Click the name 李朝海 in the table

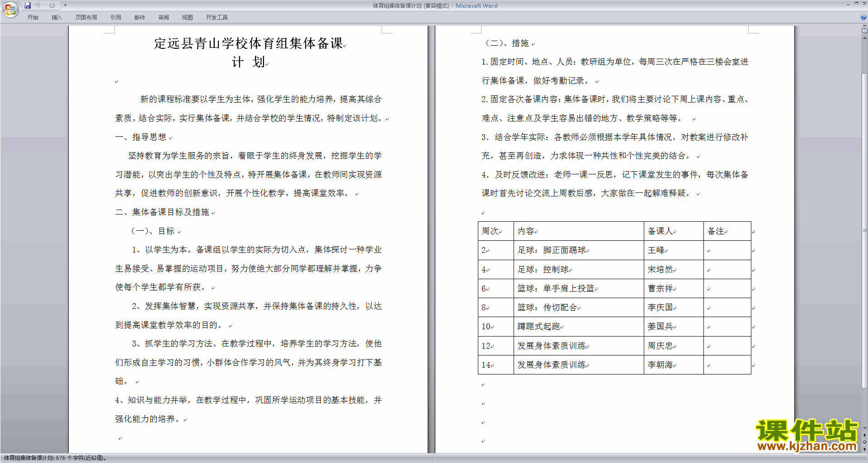(660, 365)
